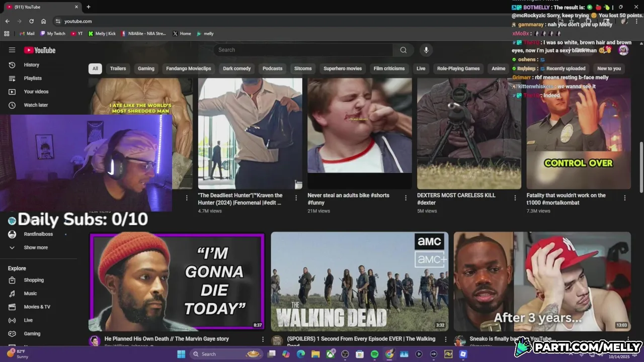The image size is (644, 362).
Task: Click the search magnifier button
Action: point(403,50)
